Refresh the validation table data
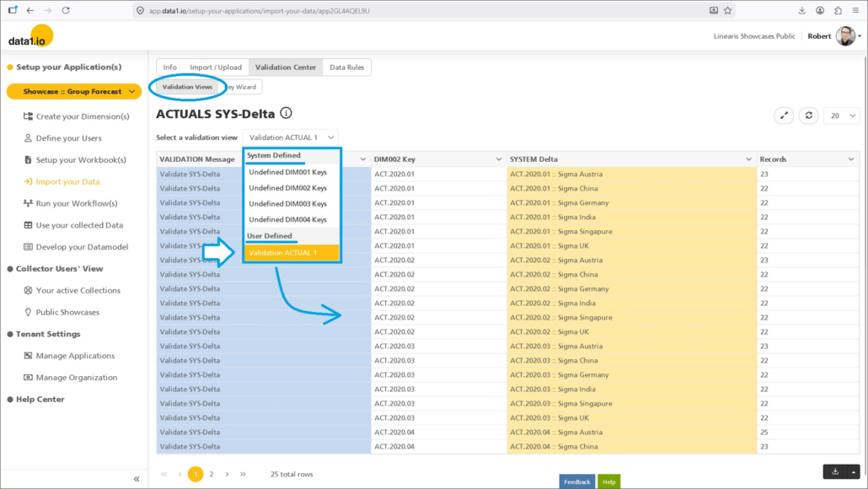This screenshot has width=868, height=489. coord(809,116)
